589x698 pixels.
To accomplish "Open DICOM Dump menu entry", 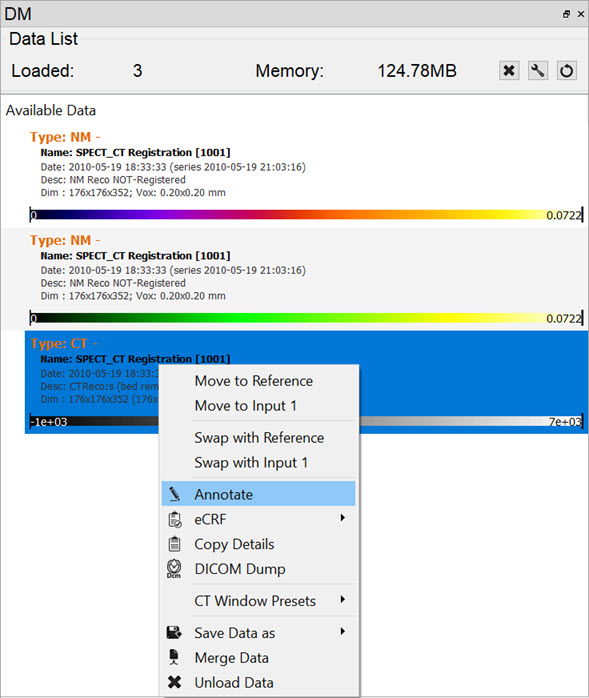I will (x=259, y=569).
